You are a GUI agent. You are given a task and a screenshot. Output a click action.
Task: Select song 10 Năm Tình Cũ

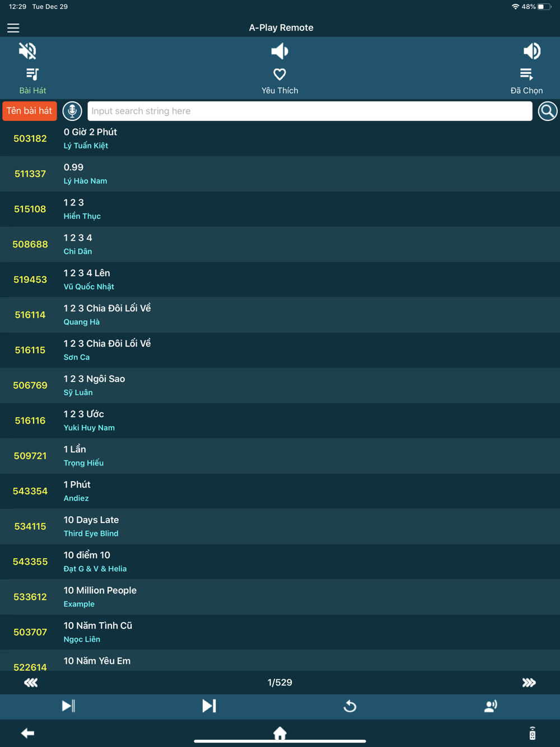point(280,632)
